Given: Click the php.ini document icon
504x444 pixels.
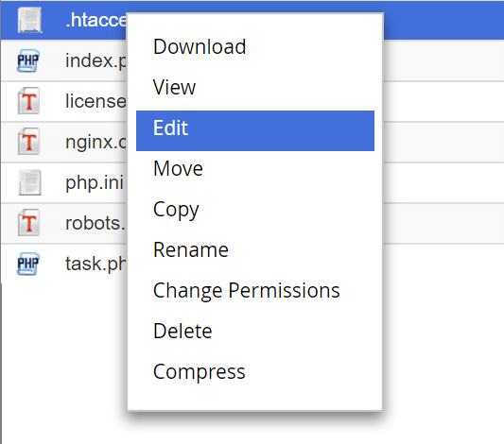Looking at the screenshot, I should [29, 182].
